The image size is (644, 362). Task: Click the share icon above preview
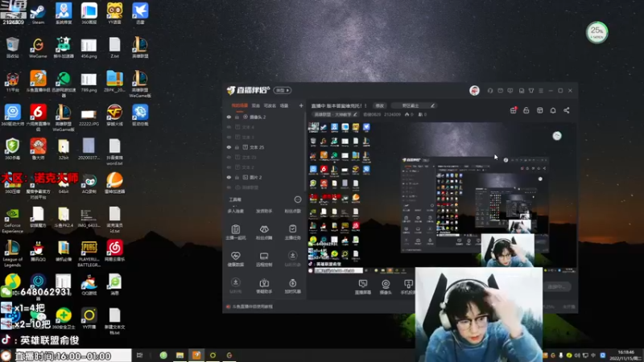tap(567, 110)
